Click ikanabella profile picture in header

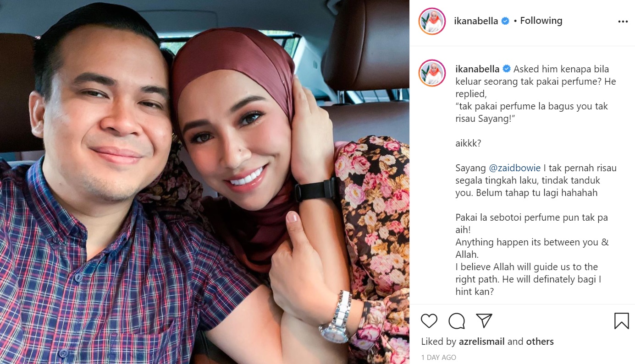click(x=432, y=21)
